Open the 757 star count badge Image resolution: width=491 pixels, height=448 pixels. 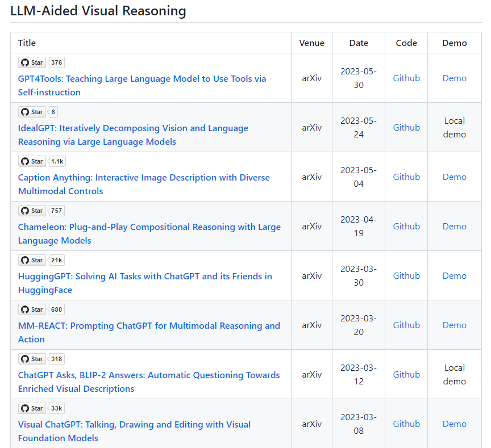tap(56, 211)
